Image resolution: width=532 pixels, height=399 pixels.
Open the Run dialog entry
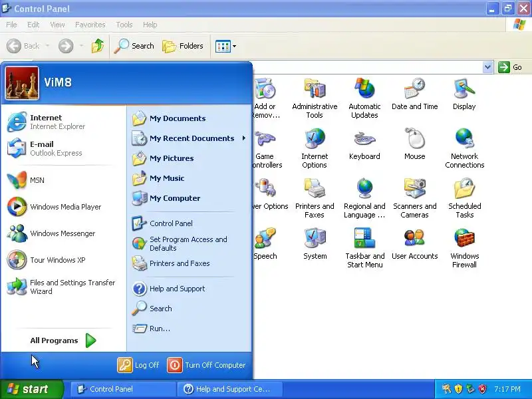[188, 329]
